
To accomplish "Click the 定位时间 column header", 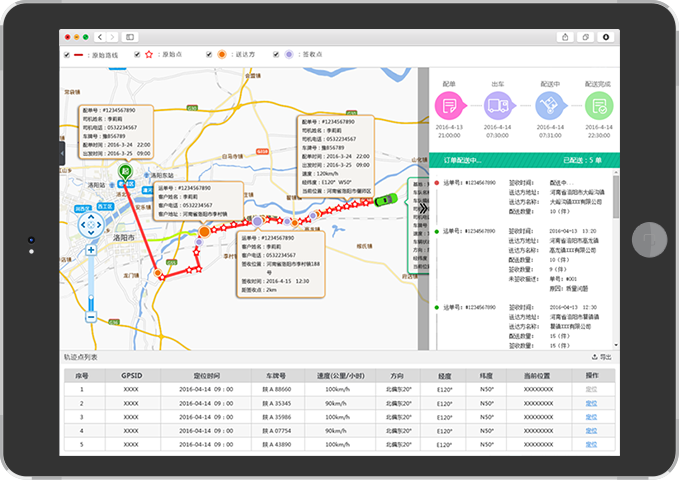I will (206, 376).
